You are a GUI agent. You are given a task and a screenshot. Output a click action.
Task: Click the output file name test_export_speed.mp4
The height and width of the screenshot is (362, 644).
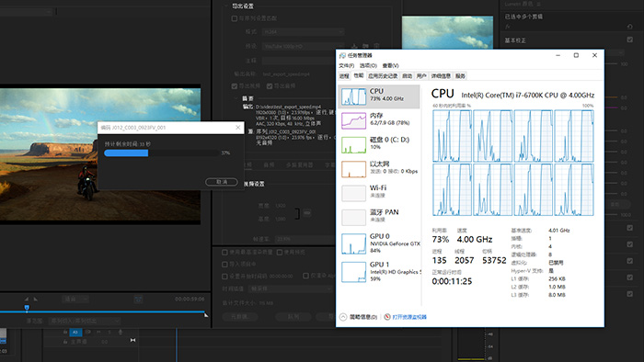coord(286,74)
